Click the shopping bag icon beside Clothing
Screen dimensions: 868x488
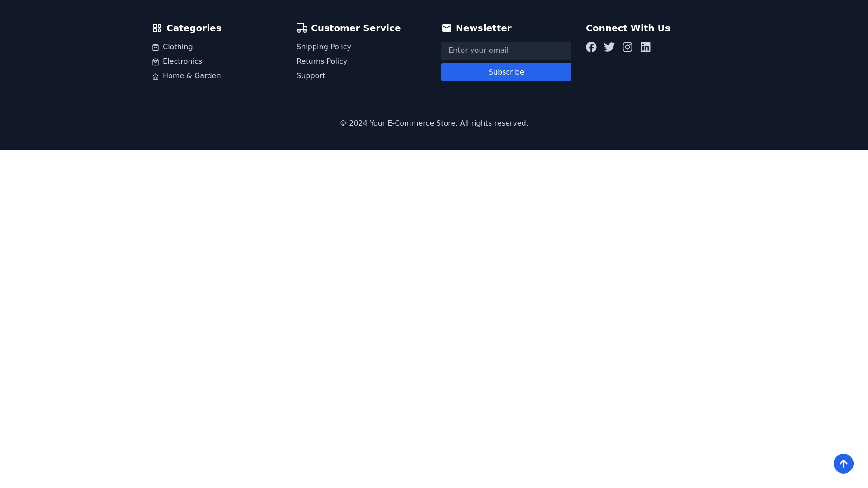click(x=156, y=47)
